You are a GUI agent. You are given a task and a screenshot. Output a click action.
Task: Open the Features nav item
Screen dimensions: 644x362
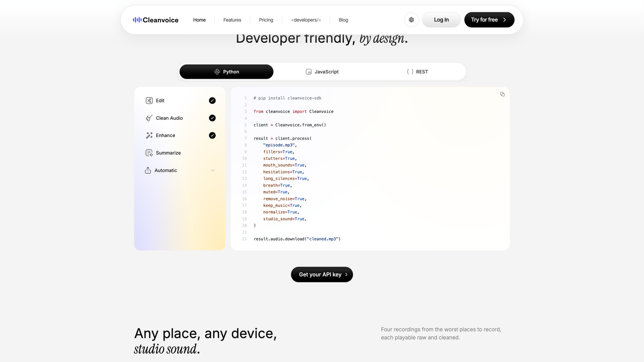[x=232, y=20]
